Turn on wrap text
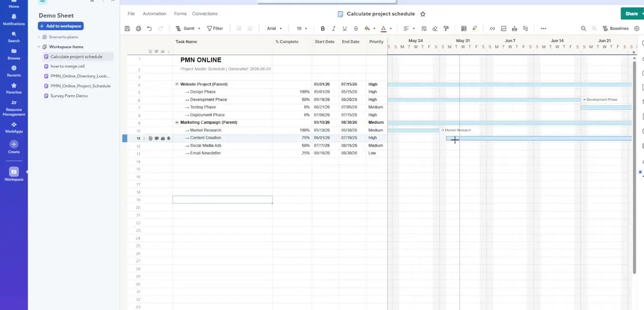Viewport: 644px width, 310px height. click(x=424, y=29)
